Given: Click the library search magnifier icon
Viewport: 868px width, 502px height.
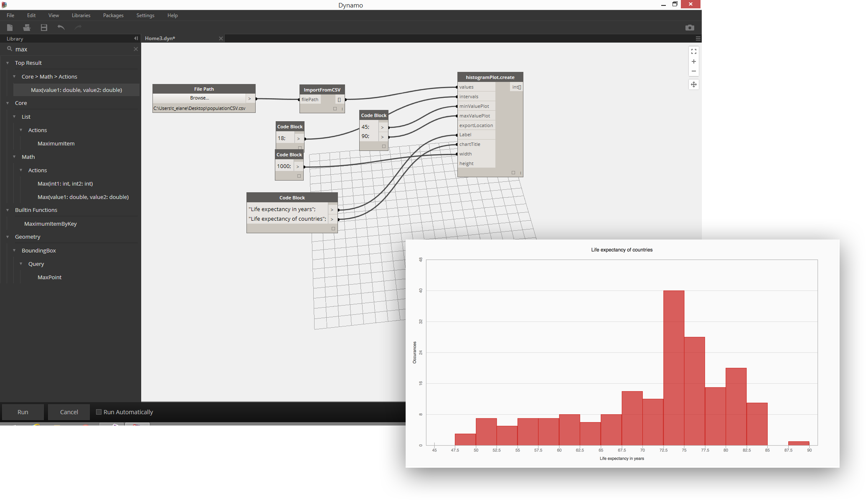Looking at the screenshot, I should coord(9,49).
